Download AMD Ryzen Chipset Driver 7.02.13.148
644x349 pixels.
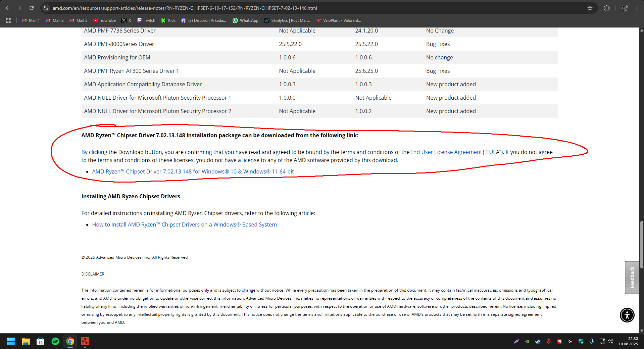point(193,171)
